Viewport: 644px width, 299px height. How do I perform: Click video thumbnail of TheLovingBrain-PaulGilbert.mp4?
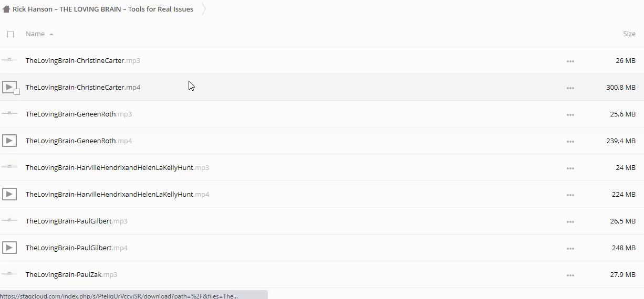coord(9,248)
